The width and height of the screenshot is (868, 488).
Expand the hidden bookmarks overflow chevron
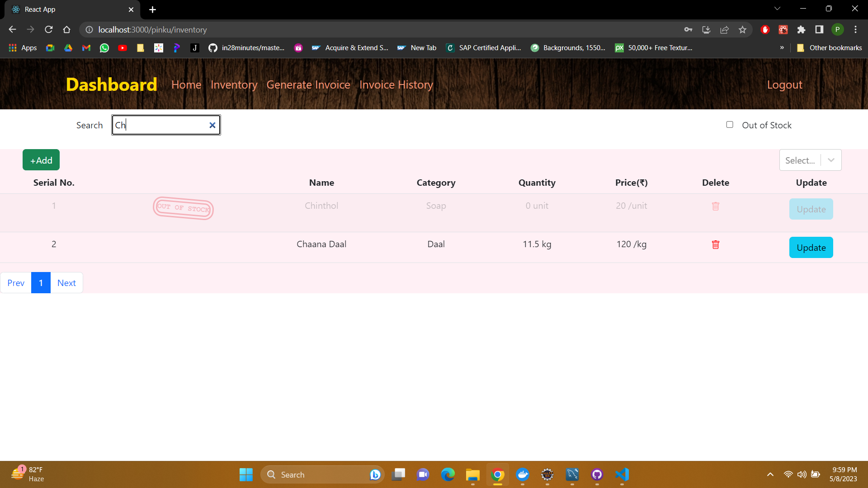pyautogui.click(x=782, y=47)
